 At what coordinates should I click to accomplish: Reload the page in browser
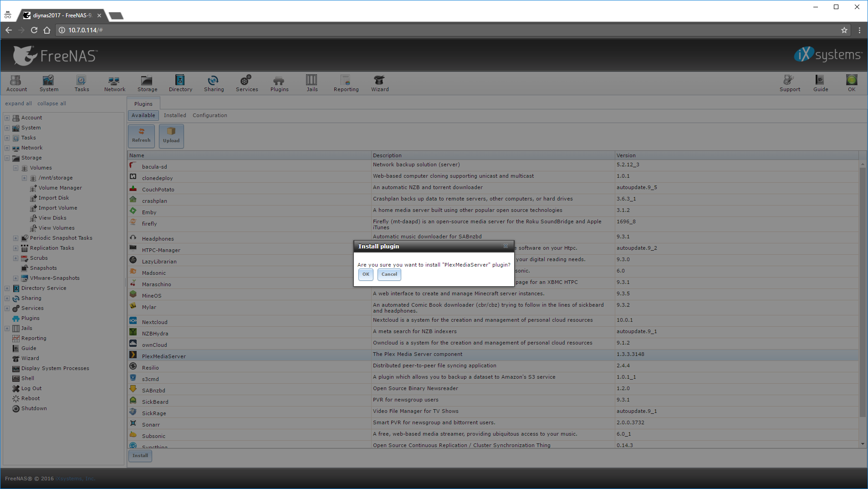pos(34,30)
